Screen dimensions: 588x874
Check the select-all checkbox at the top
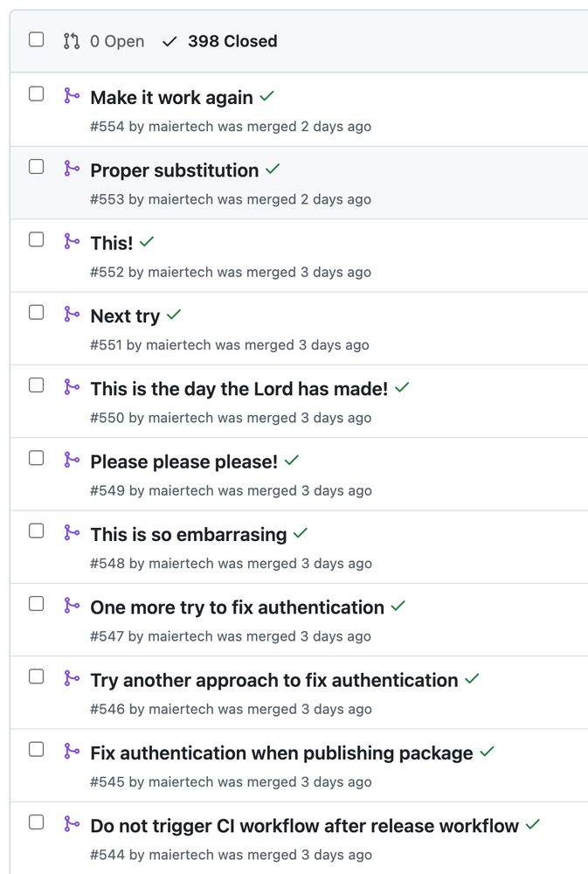36,39
